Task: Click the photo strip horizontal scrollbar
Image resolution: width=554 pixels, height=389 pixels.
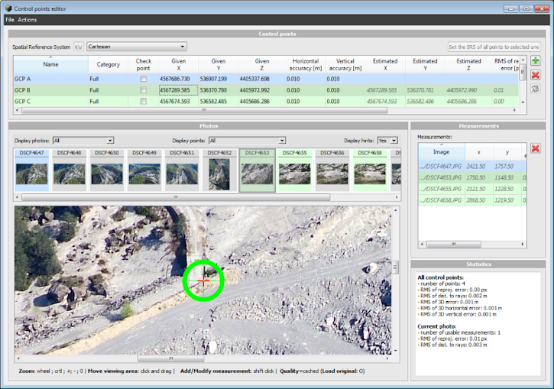Action: point(176,197)
